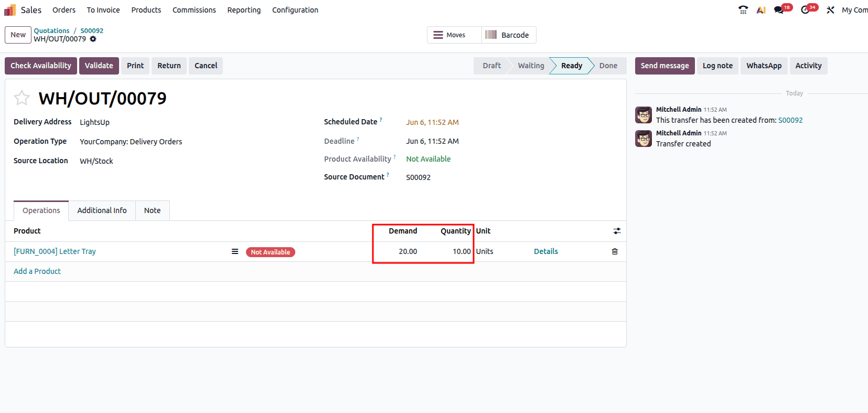The width and height of the screenshot is (868, 413).
Task: Click the Quantity value 10.00
Action: (462, 251)
